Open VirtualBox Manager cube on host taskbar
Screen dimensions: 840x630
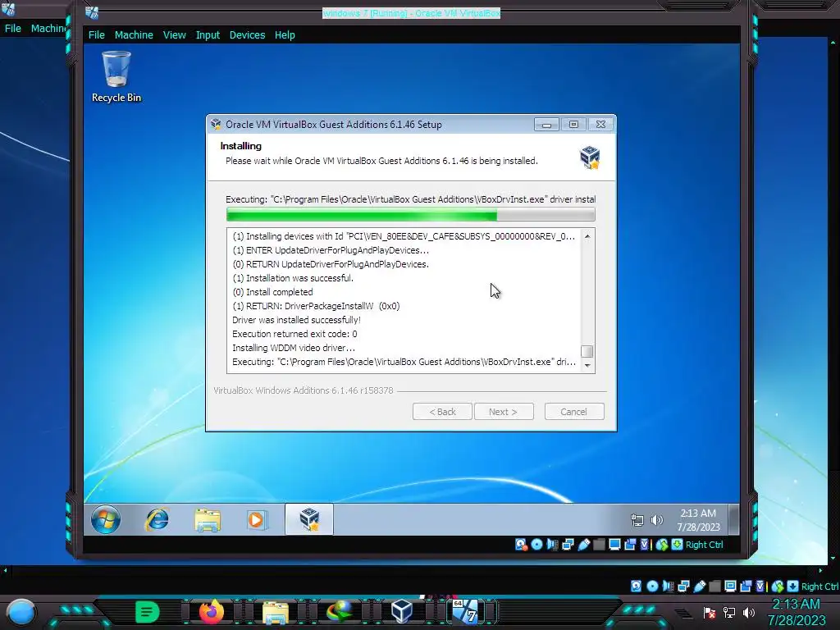(402, 612)
